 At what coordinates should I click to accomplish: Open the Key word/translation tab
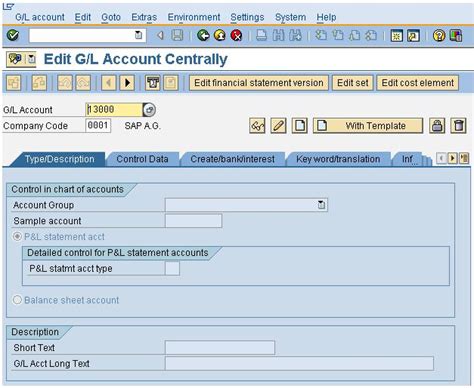(338, 159)
